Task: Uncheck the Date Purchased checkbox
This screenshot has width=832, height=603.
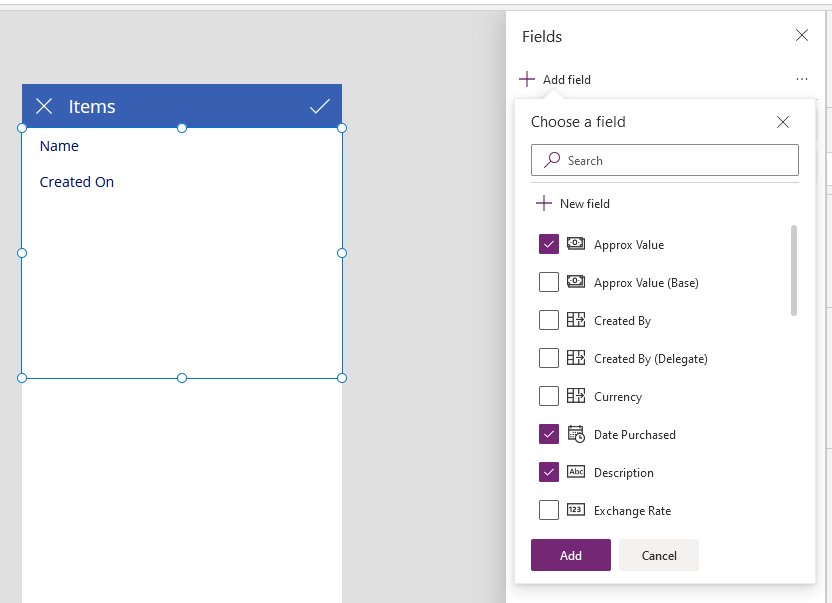Action: (x=549, y=434)
